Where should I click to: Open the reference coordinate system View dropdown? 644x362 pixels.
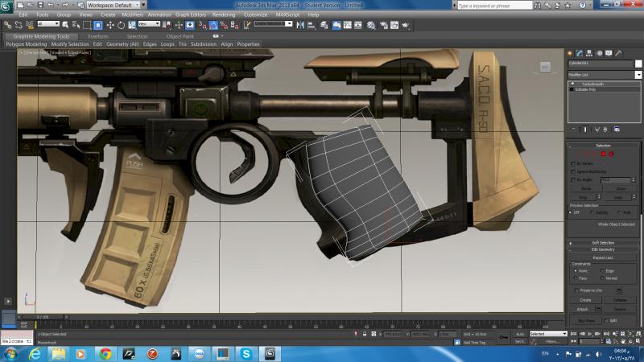[x=149, y=24]
